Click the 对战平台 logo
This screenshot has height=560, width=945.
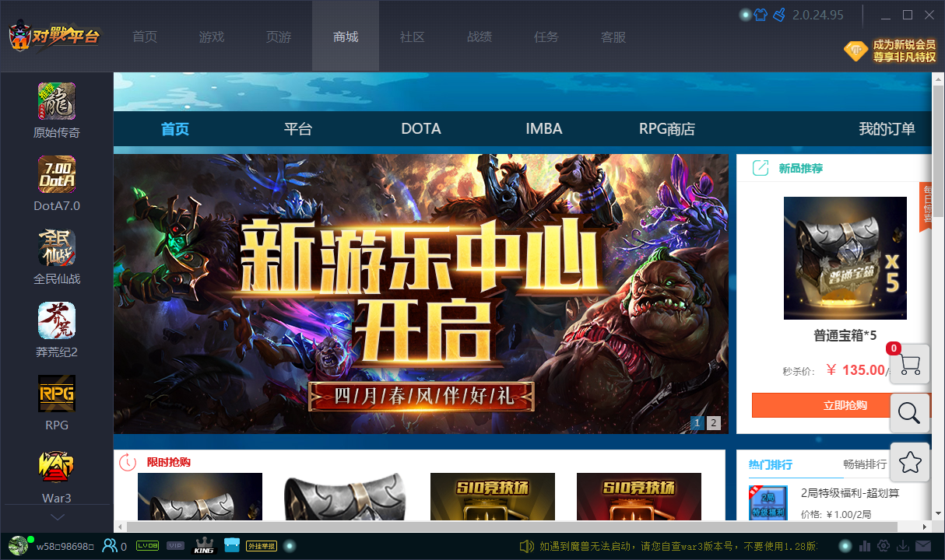(x=54, y=36)
